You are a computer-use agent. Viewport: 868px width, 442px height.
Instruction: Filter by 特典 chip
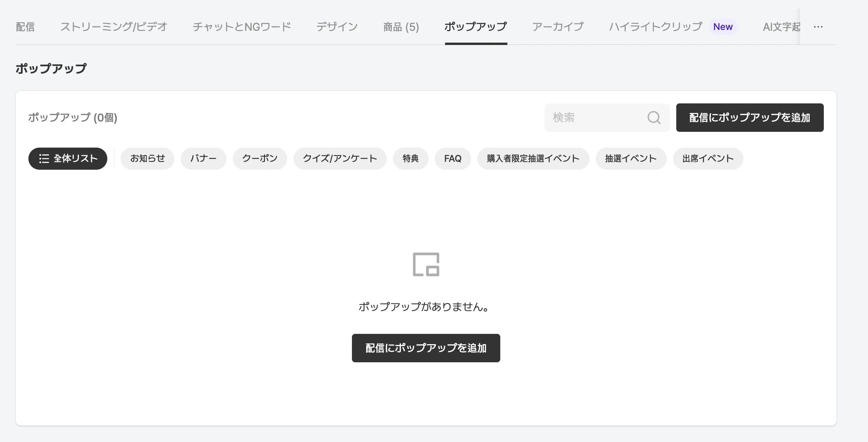coord(411,159)
